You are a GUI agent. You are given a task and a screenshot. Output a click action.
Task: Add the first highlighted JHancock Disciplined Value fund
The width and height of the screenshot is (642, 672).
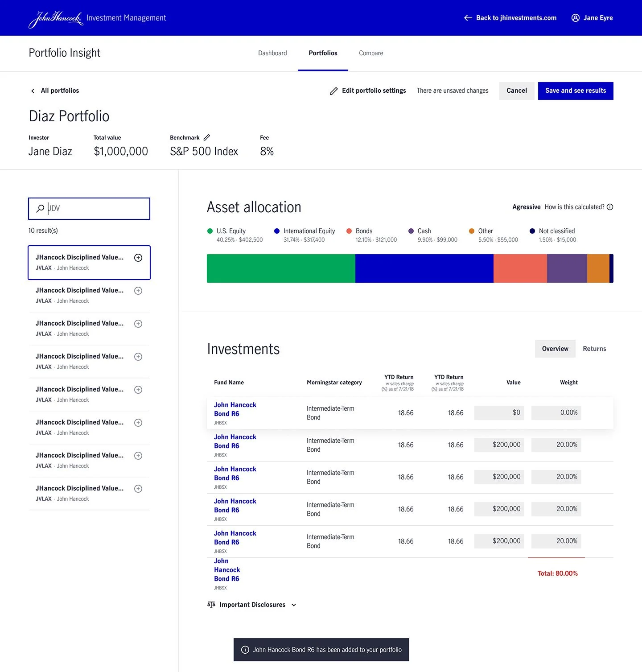coord(138,258)
